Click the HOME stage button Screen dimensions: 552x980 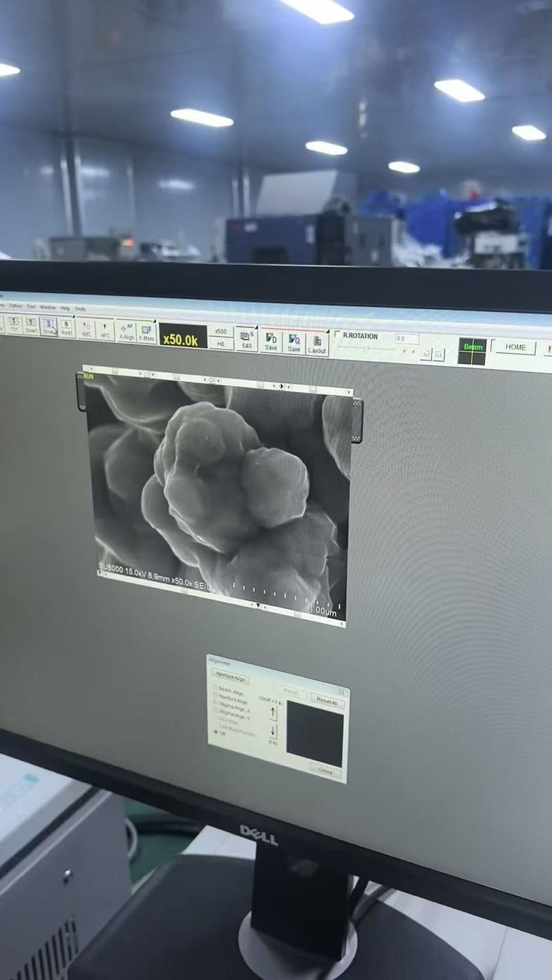pyautogui.click(x=515, y=346)
